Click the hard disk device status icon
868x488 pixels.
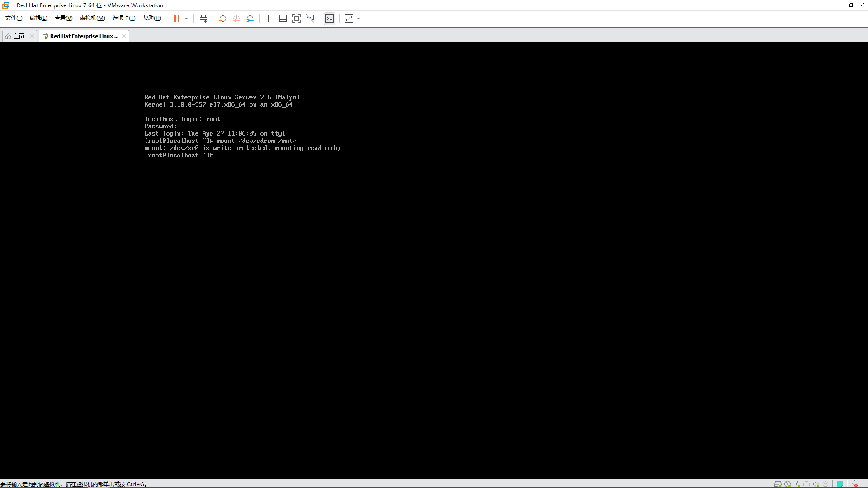[778, 484]
